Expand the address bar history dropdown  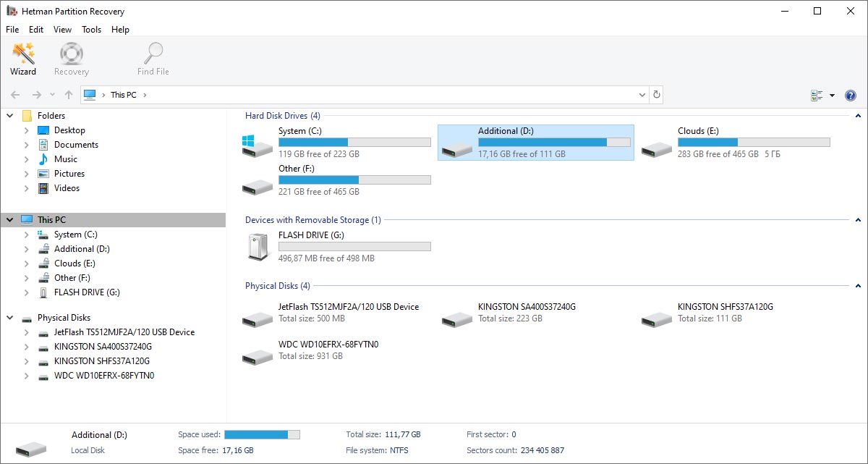(642, 95)
